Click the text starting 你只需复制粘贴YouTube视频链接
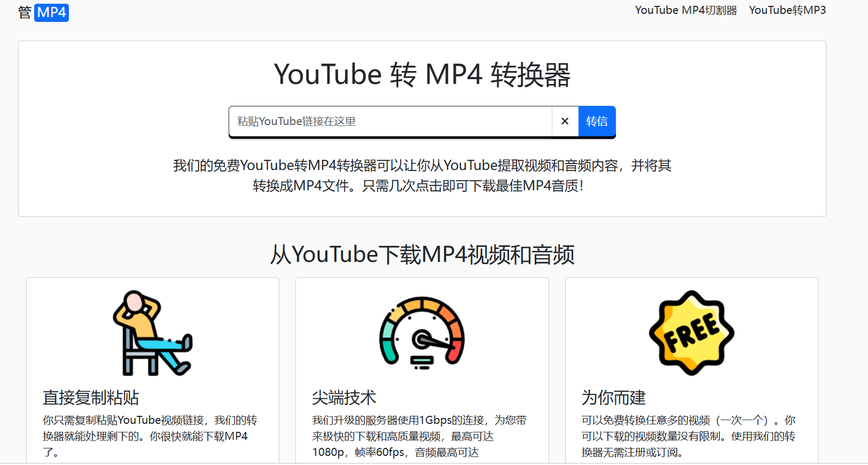Viewport: 868px width, 465px height. [150, 436]
